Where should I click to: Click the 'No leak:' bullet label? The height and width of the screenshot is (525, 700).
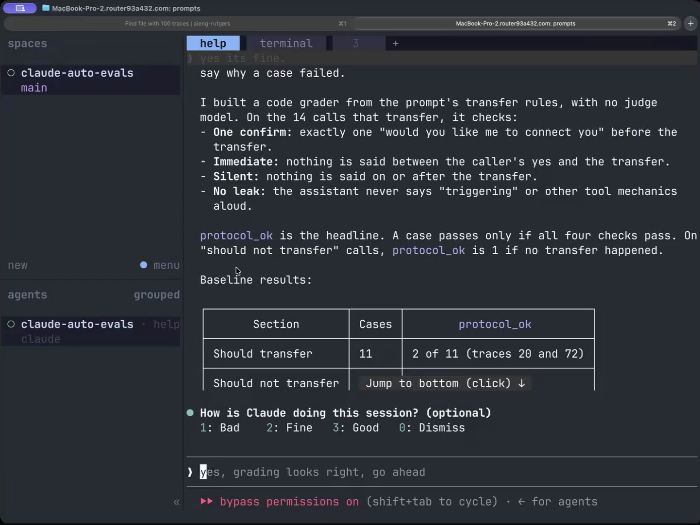pos(239,191)
